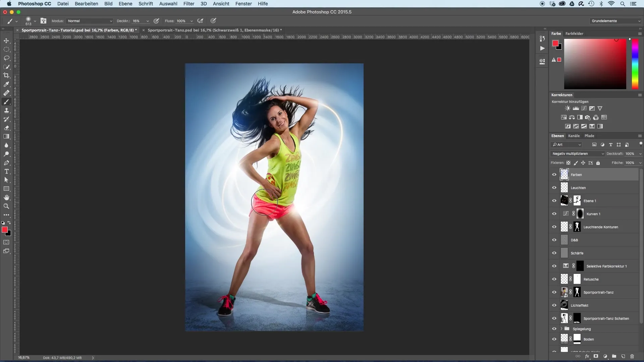644x362 pixels.
Task: Switch to the Farbfelder tab
Action: [x=574, y=34]
